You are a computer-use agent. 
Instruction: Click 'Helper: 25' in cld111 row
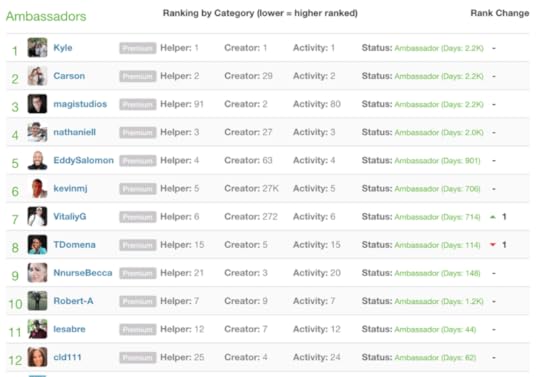click(182, 357)
